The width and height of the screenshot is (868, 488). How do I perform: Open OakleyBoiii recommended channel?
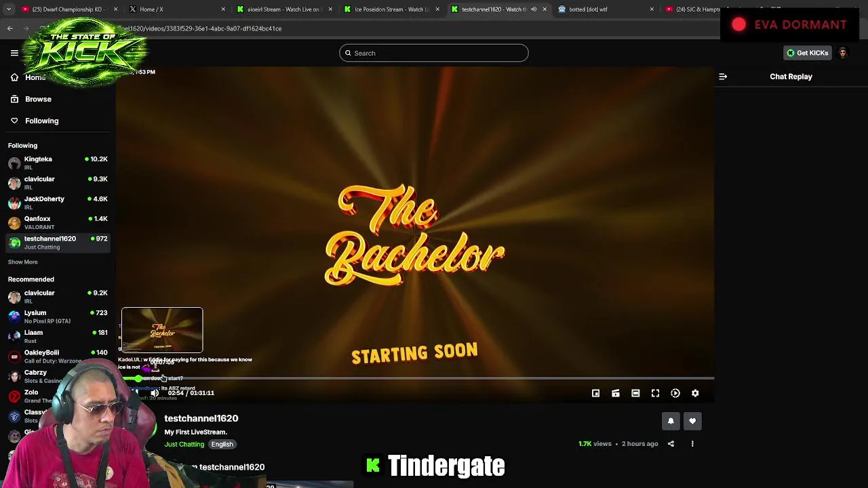coord(58,356)
